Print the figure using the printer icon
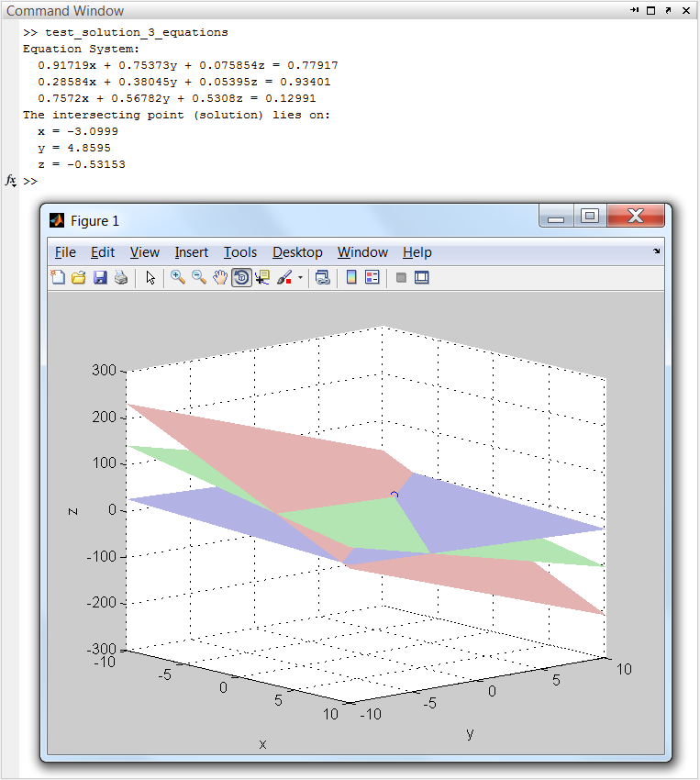This screenshot has height=780, width=700. coord(121,278)
